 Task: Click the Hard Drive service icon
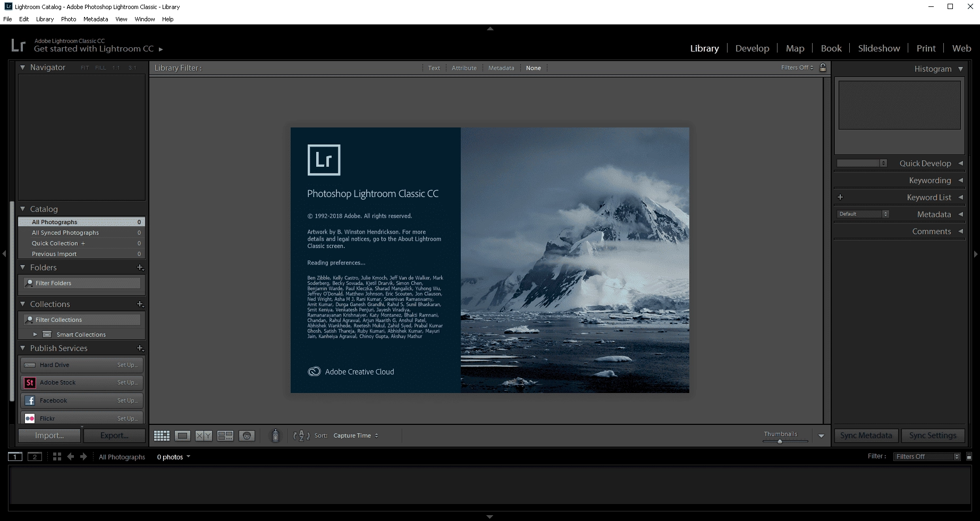[x=30, y=365]
